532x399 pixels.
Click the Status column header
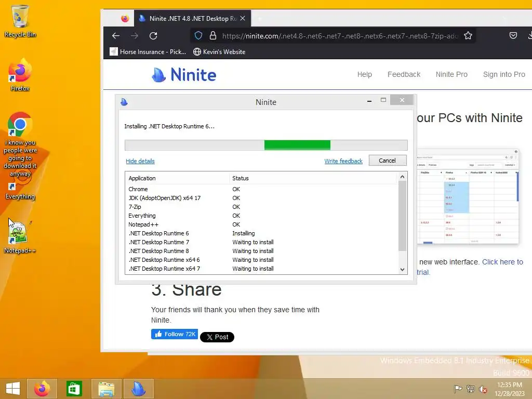pyautogui.click(x=313, y=178)
